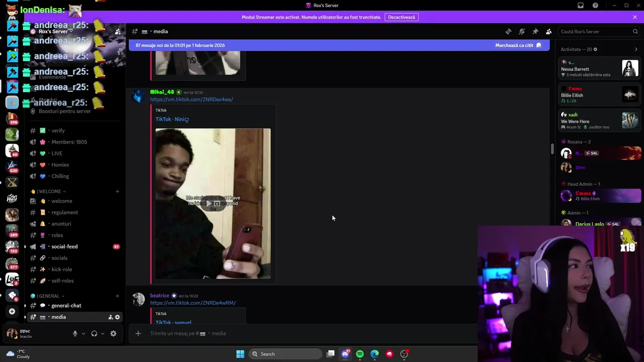Viewport: 644px width, 362px height.
Task: Click the search field Caută Rox's Server
Action: [599, 31]
